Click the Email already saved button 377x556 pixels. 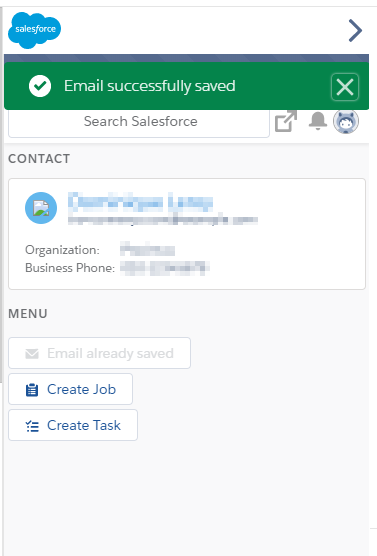pyautogui.click(x=99, y=353)
